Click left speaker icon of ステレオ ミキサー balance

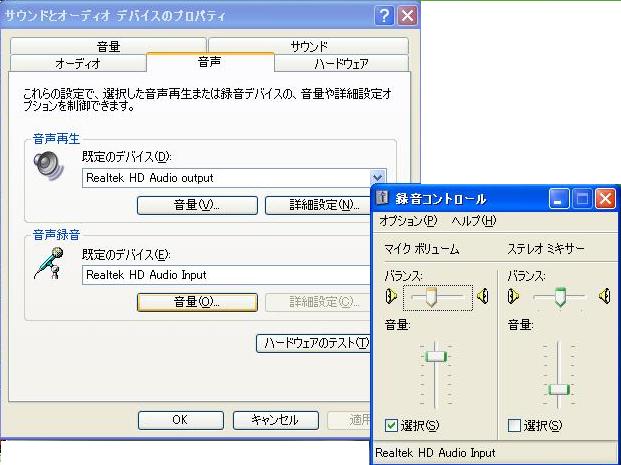click(514, 296)
